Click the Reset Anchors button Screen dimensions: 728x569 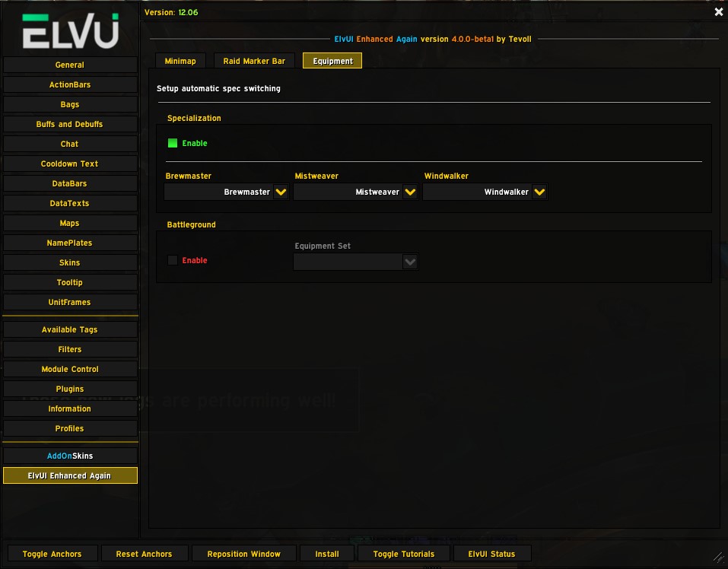click(144, 554)
